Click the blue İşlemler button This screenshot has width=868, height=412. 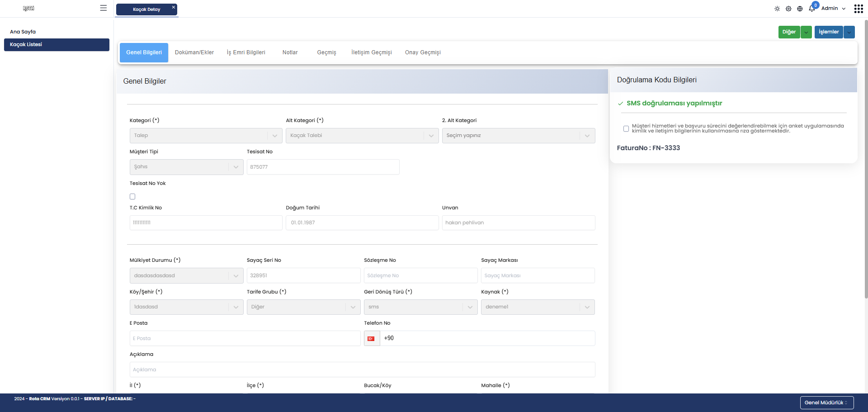point(829,32)
